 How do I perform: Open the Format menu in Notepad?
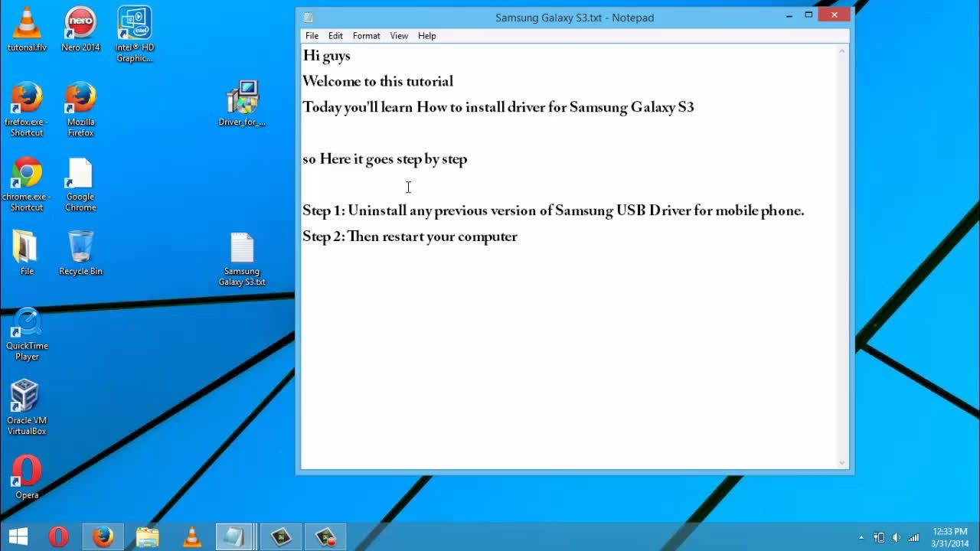click(366, 36)
